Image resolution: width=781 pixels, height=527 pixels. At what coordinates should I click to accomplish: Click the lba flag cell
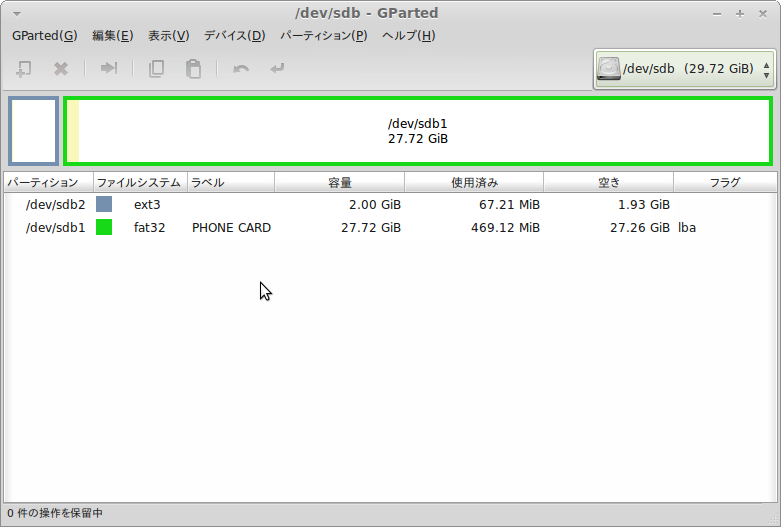click(687, 228)
